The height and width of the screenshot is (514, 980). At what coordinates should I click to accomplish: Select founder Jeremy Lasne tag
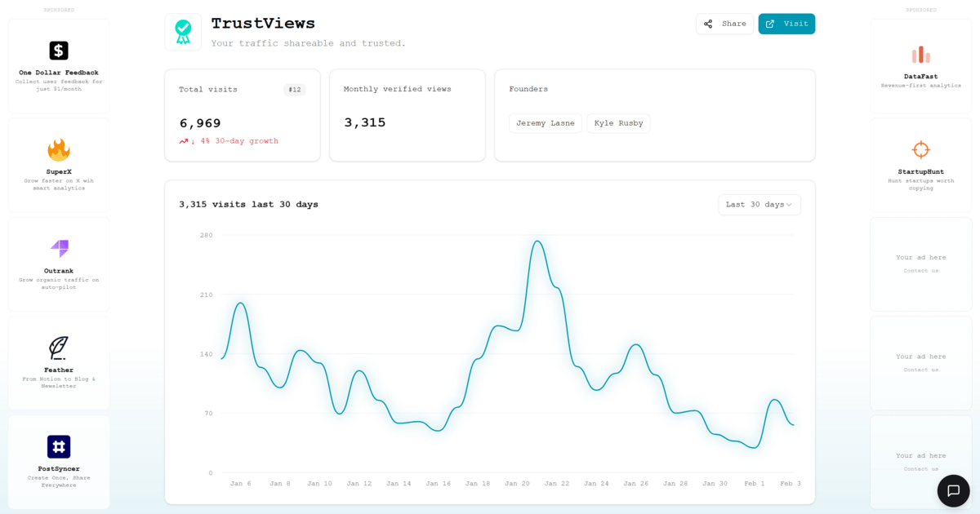point(546,123)
